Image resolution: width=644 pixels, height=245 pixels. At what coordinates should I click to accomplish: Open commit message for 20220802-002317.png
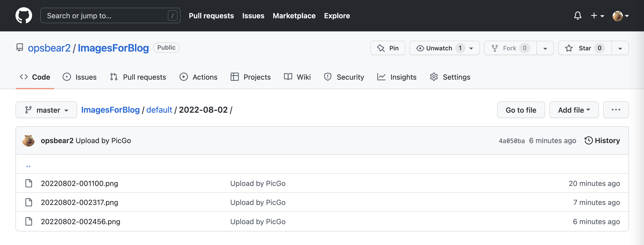click(258, 202)
